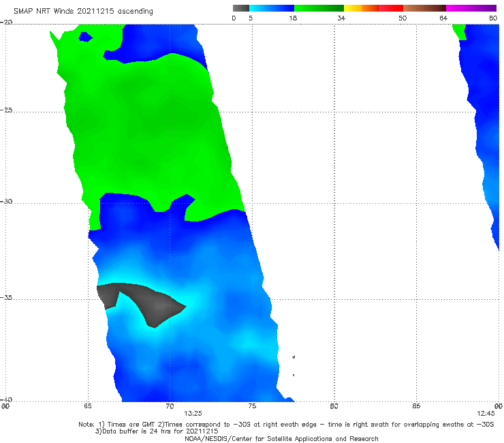Screen dimensions: 504x443
Task: Click the note line starting "Note: 1) Times are GMT"
Action: pos(286,425)
